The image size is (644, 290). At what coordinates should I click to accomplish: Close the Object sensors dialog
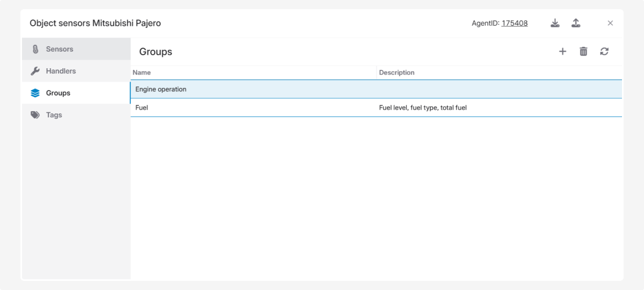(x=610, y=23)
